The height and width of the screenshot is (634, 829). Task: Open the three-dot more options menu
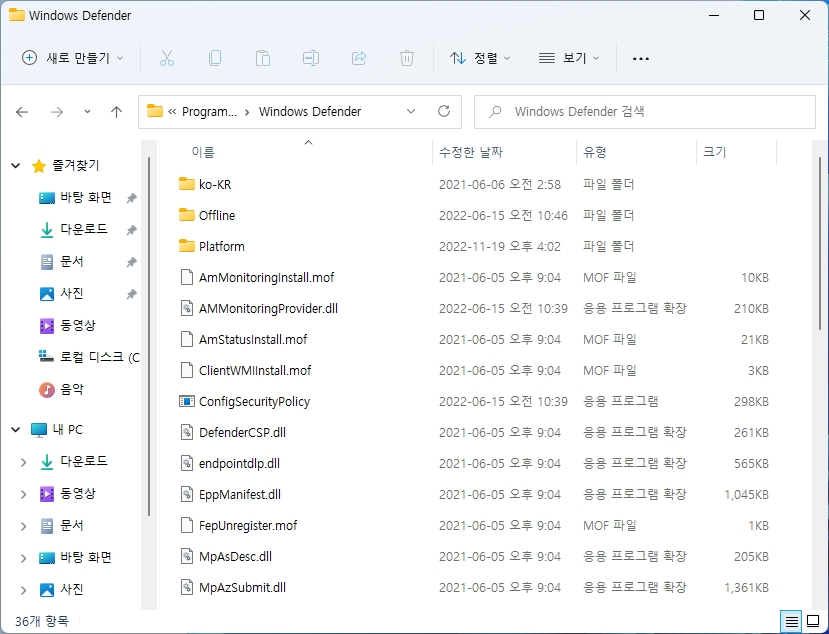pos(641,59)
